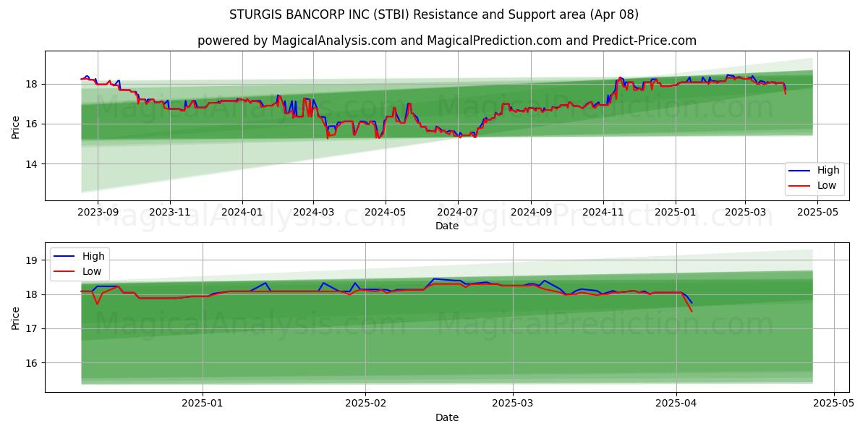Image resolution: width=868 pixels, height=434 pixels.
Task: Click the bottom chart x-axis label '2025-04'
Action: point(676,405)
